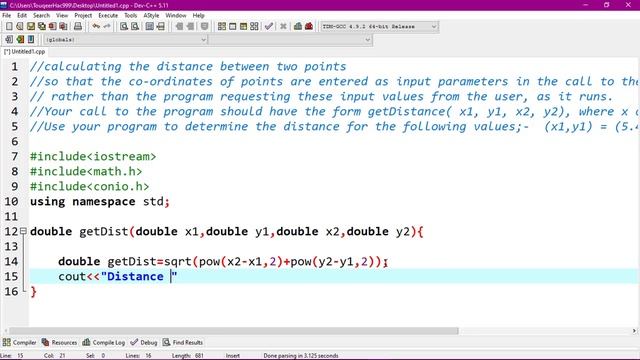Click the Compile icon with four squares

(x=222, y=27)
